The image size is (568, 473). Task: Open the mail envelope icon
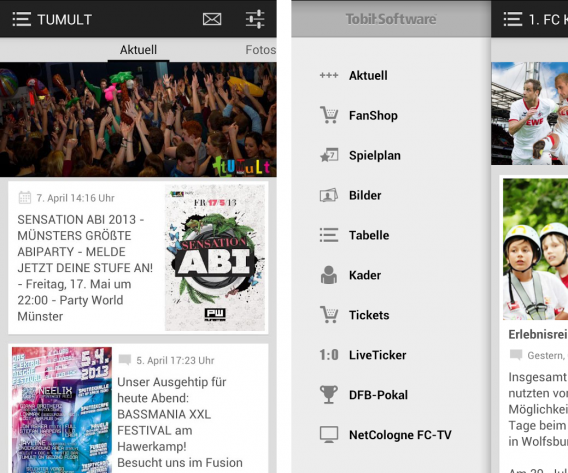pos(212,19)
